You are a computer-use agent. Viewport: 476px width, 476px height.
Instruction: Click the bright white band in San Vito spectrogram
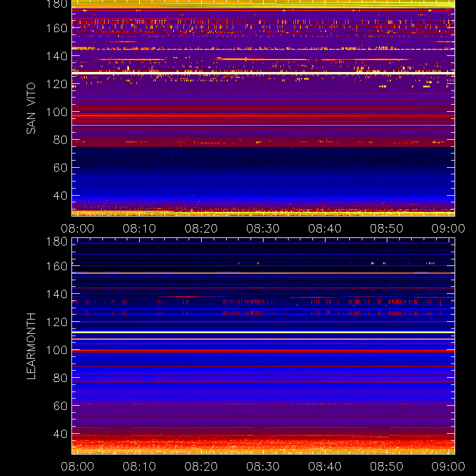click(x=263, y=73)
